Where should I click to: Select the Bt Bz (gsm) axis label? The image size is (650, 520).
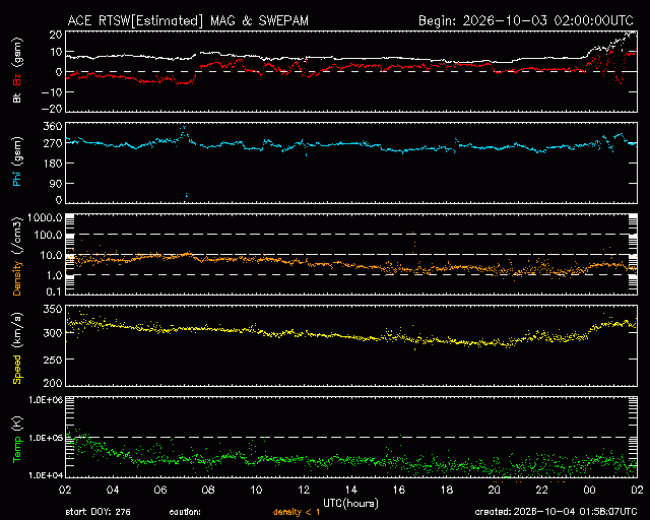(17, 70)
